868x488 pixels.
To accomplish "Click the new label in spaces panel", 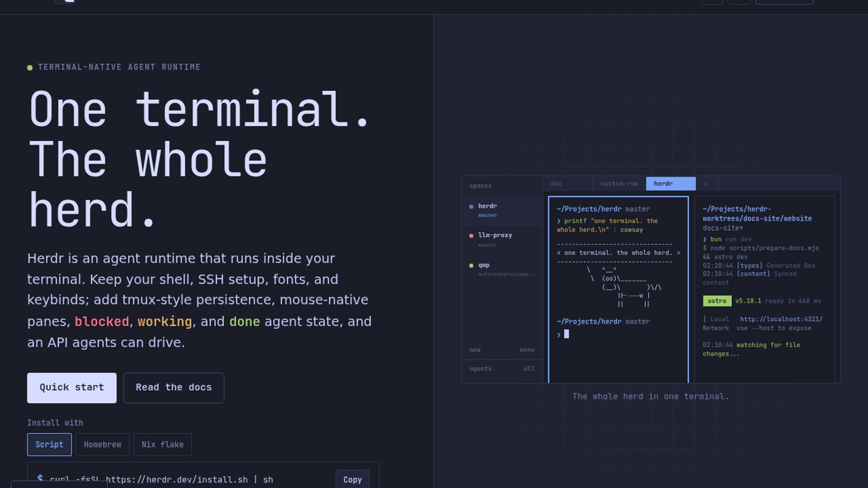I will (475, 350).
